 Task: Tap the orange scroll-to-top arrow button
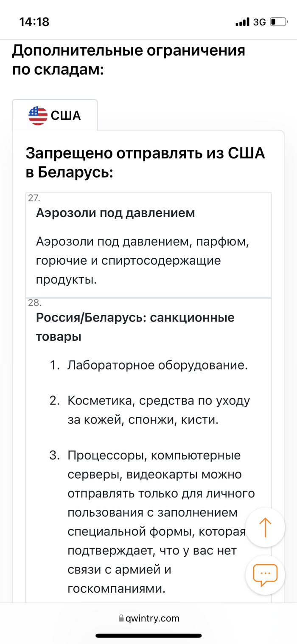tap(265, 527)
